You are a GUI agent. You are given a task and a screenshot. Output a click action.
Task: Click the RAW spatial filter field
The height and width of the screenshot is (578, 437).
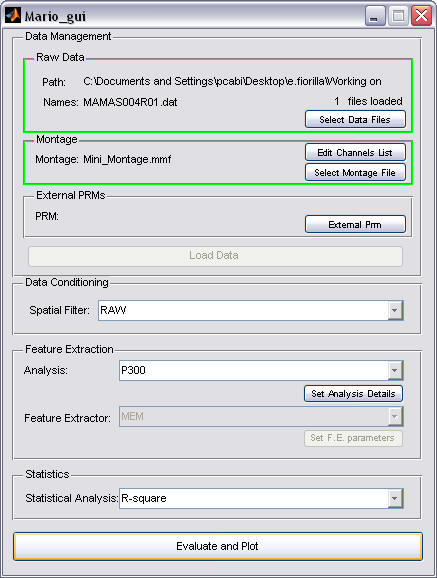pos(251,310)
